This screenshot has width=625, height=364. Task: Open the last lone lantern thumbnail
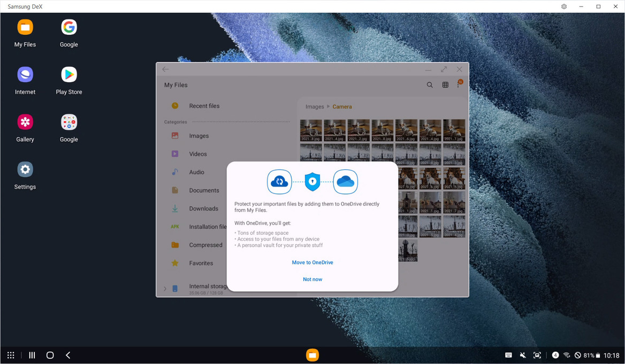[x=407, y=251]
